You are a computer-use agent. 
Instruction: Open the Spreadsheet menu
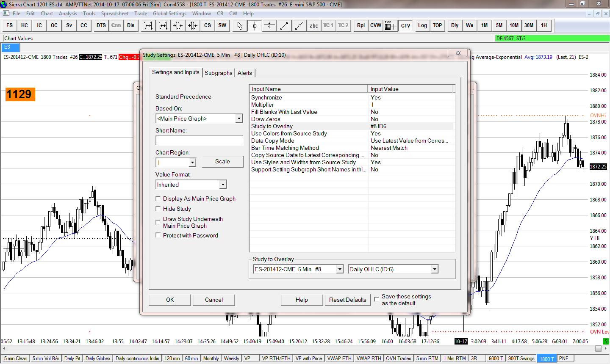coord(115,14)
